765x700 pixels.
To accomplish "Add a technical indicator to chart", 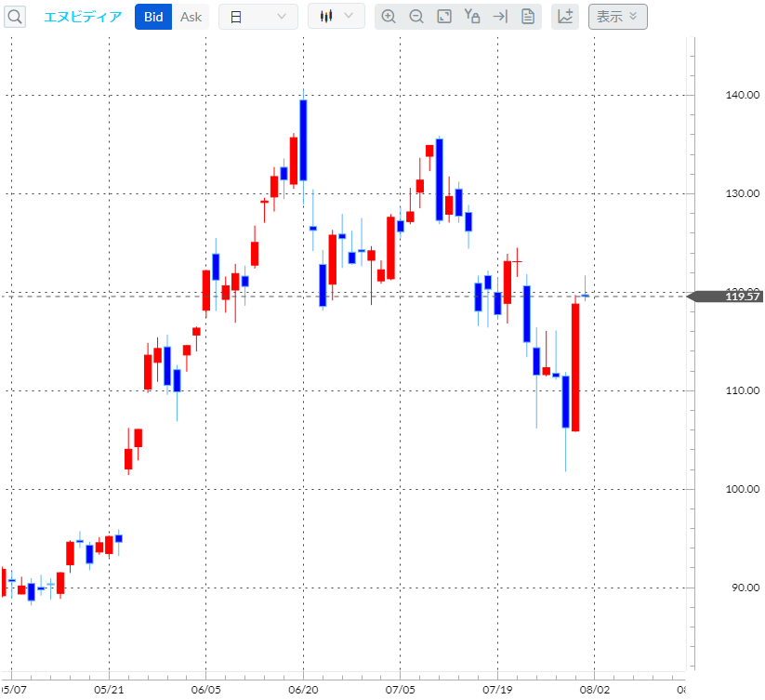I will point(565,17).
